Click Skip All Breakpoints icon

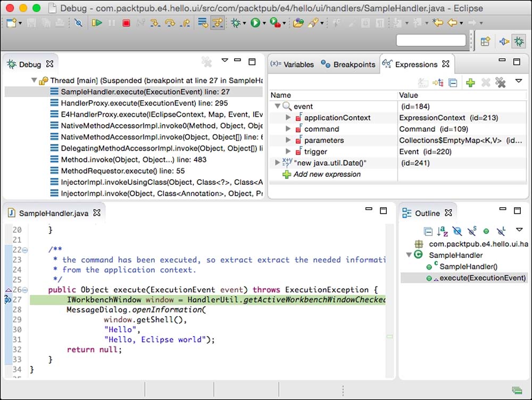click(78, 23)
